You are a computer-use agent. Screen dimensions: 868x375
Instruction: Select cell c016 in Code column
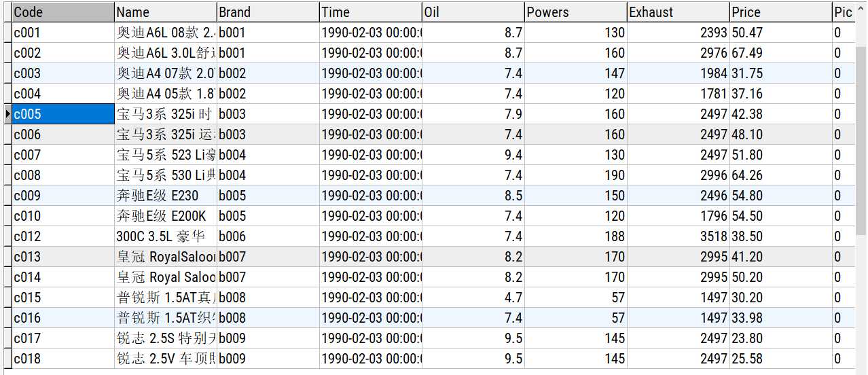coord(63,318)
